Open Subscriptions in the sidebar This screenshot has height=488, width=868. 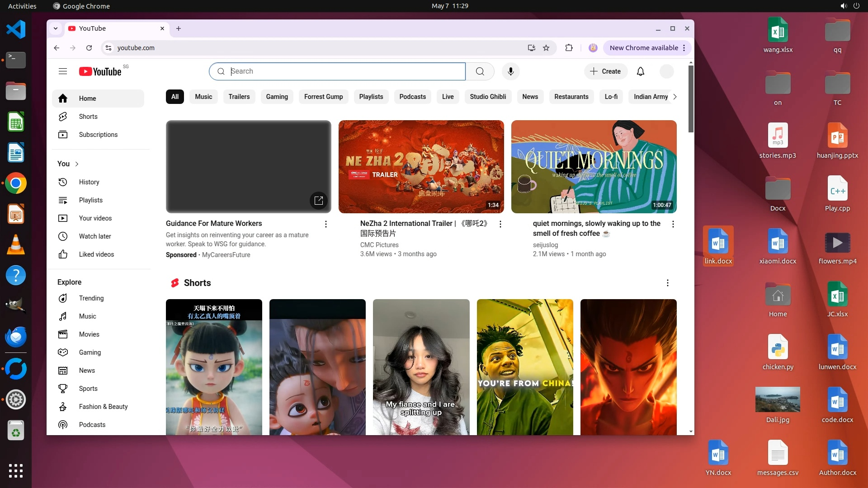pos(98,135)
